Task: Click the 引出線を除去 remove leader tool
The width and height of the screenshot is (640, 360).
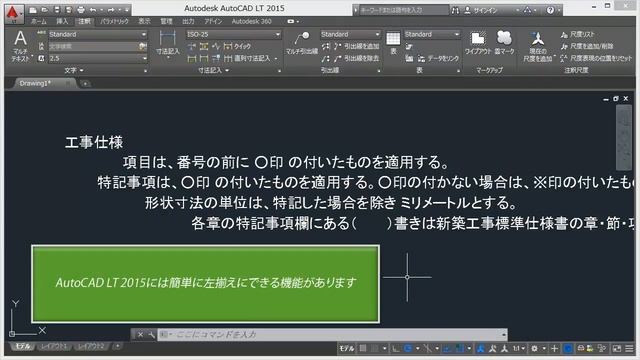Action: tap(357, 58)
